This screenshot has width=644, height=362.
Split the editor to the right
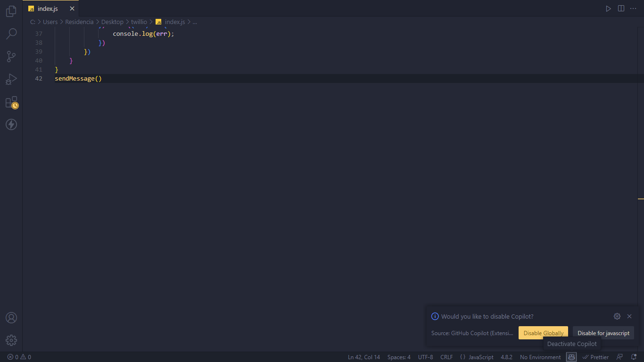[621, 8]
